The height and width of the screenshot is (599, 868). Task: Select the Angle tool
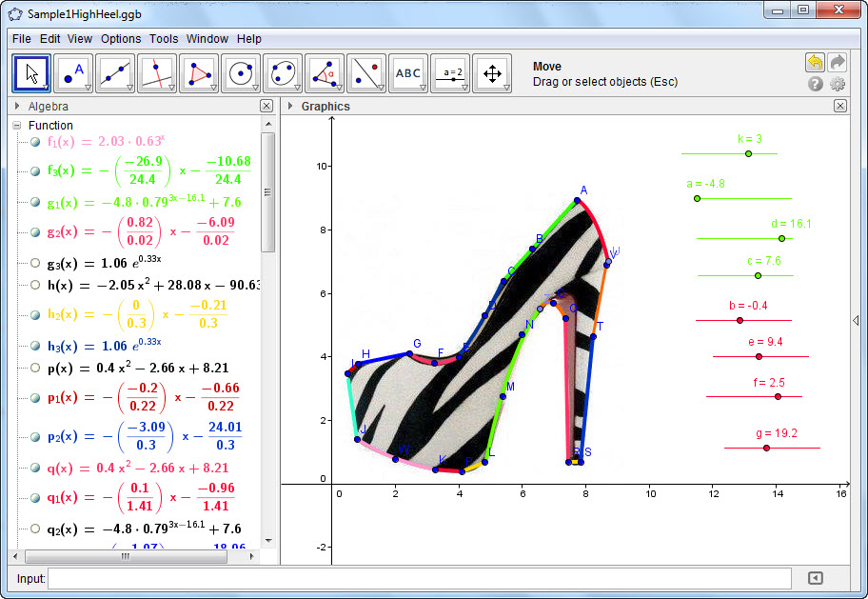[x=325, y=73]
